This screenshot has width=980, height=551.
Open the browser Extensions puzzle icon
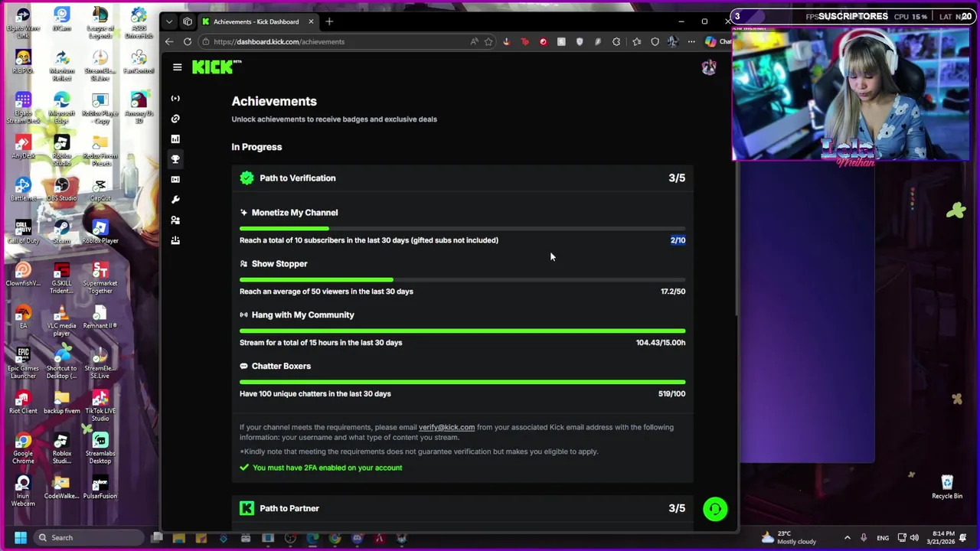616,41
